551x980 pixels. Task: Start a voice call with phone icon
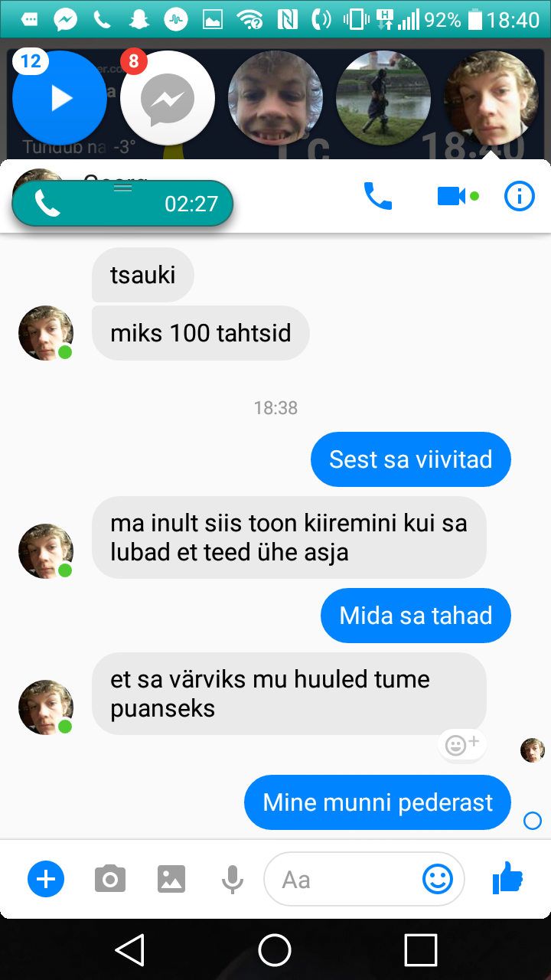(x=377, y=197)
